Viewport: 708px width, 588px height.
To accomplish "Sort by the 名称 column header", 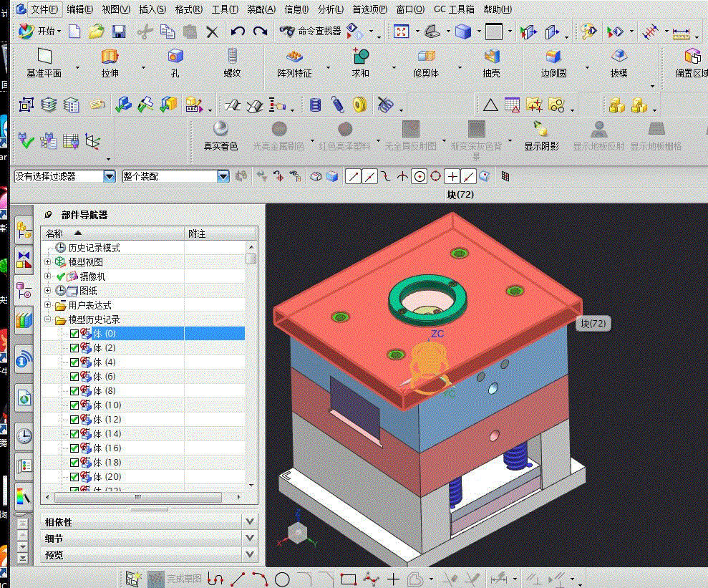I will click(113, 233).
